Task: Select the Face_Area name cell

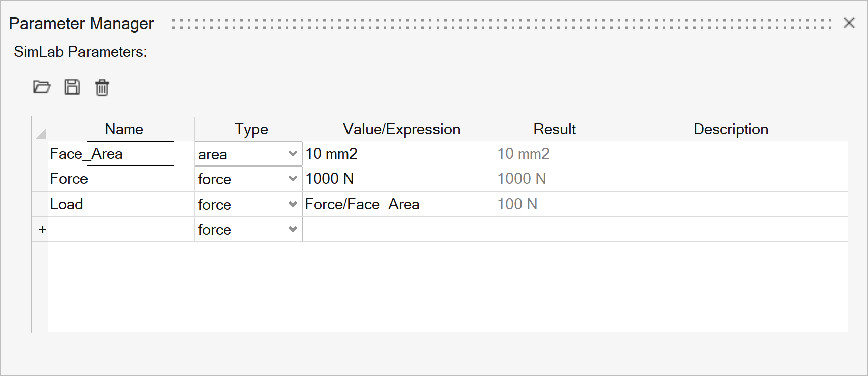Action: [x=121, y=154]
